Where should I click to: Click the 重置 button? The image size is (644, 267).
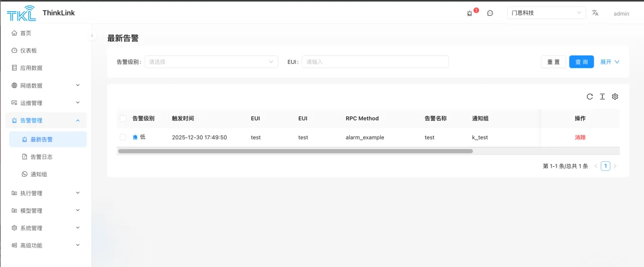[553, 62]
